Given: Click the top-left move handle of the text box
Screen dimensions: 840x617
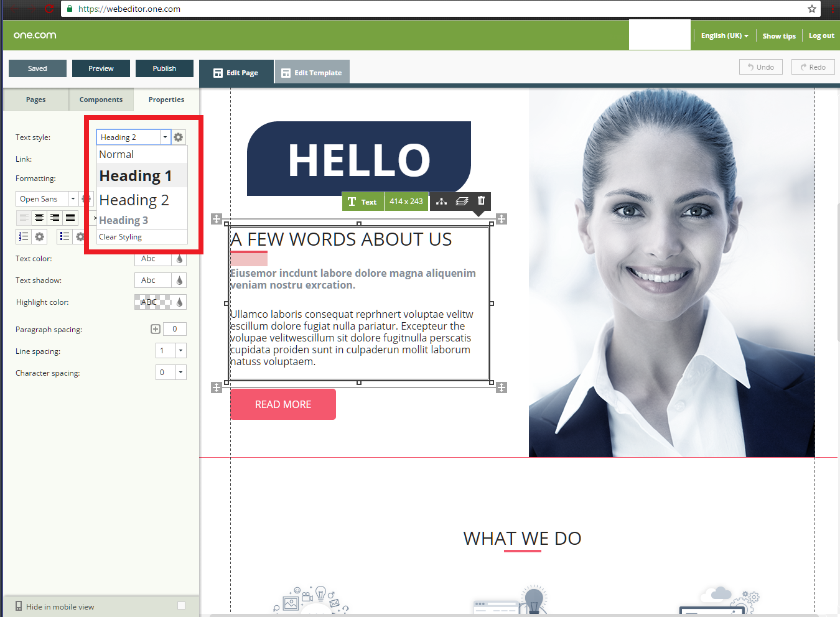Looking at the screenshot, I should coord(217,219).
